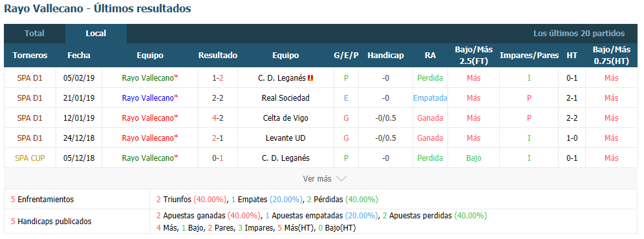The image size is (644, 239).
Task: Click C. D. Leganés in the 05/12/18 row
Action: (284, 158)
